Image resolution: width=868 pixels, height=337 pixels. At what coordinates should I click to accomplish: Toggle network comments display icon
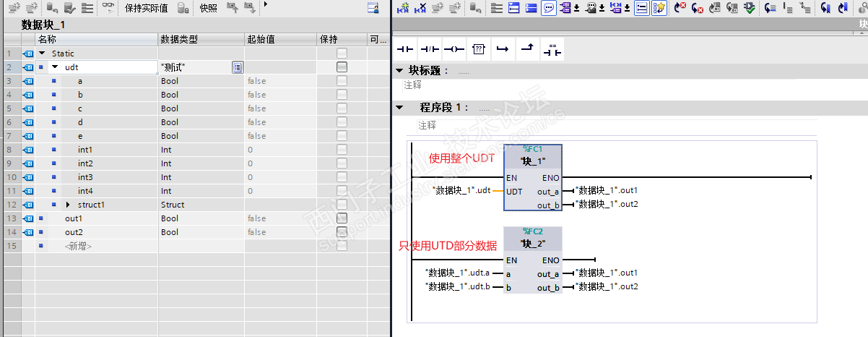click(641, 8)
